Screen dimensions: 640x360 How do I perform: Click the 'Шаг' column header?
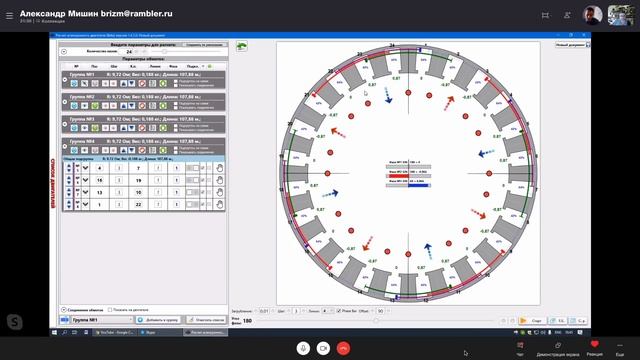tap(114, 66)
